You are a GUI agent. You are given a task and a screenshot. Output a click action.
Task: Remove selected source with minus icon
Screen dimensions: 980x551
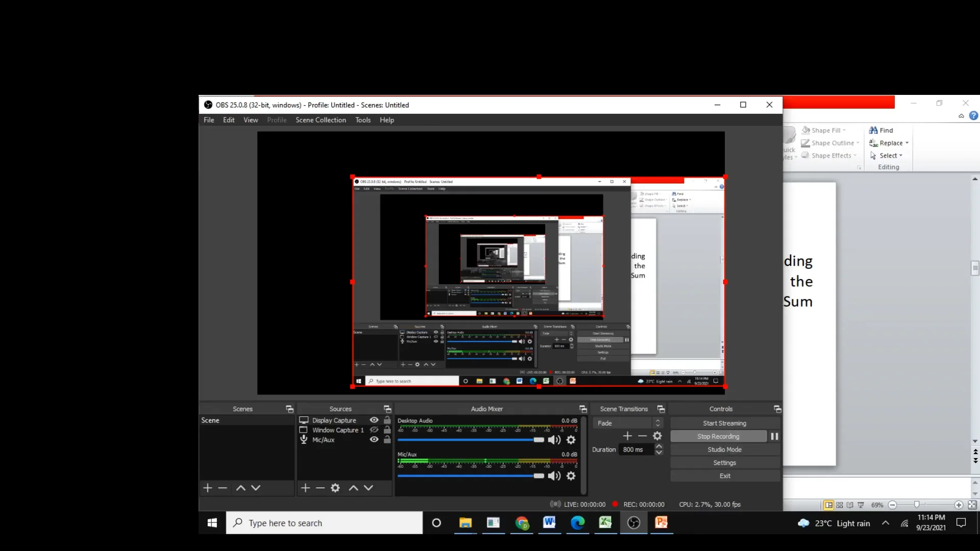tap(320, 488)
